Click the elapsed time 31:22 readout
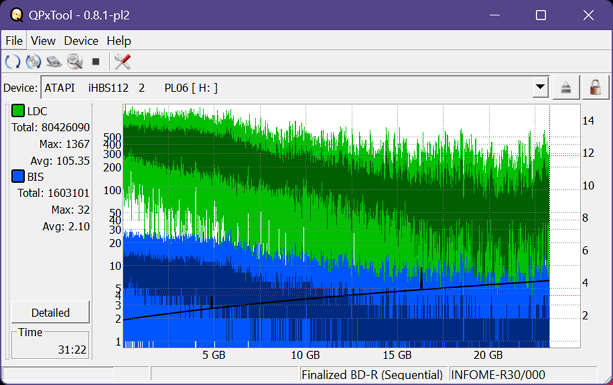 coord(72,349)
